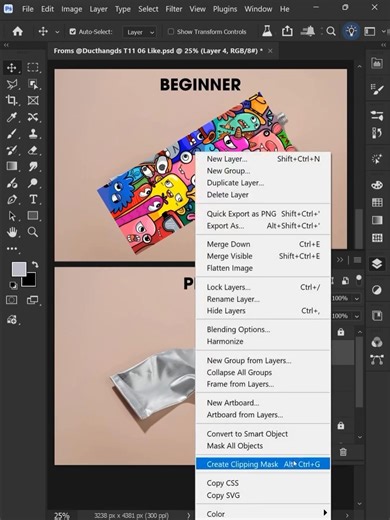Click the canvas vertical scrollbar thumb

coord(359,228)
